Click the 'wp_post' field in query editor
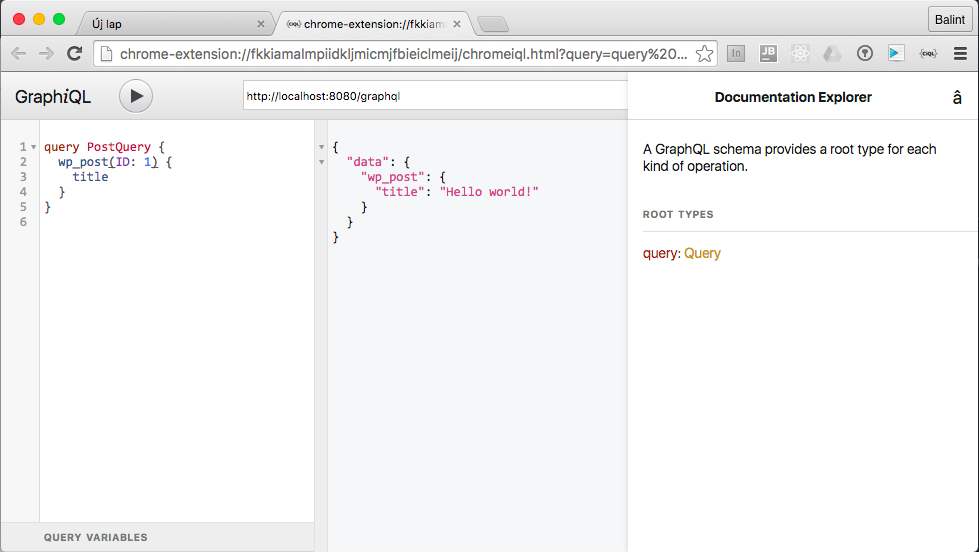Screen dimensions: 979x552 83,162
